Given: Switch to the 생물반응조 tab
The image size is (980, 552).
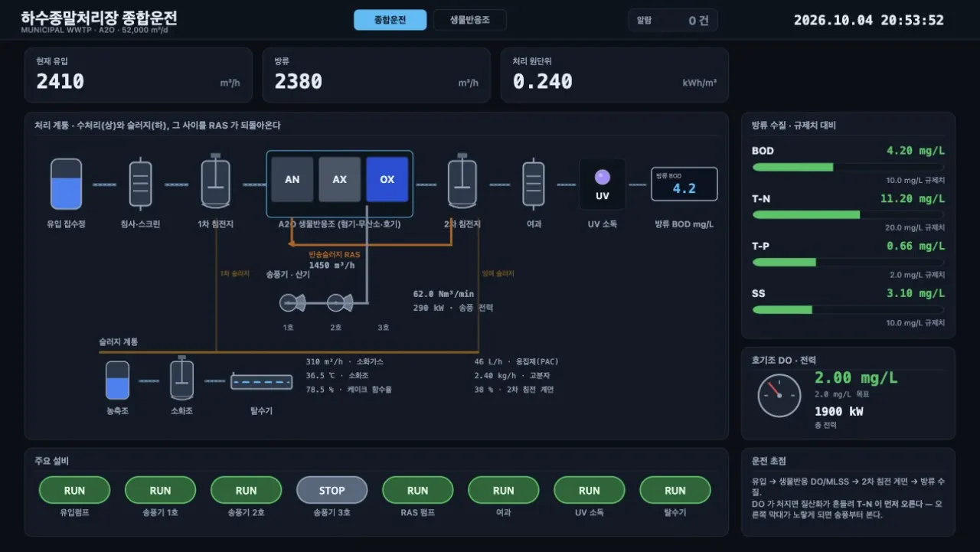Looking at the screenshot, I should [470, 20].
